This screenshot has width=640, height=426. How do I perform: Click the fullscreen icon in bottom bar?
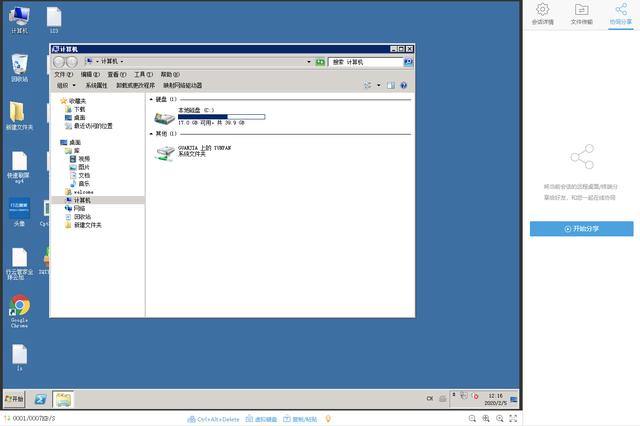click(513, 419)
